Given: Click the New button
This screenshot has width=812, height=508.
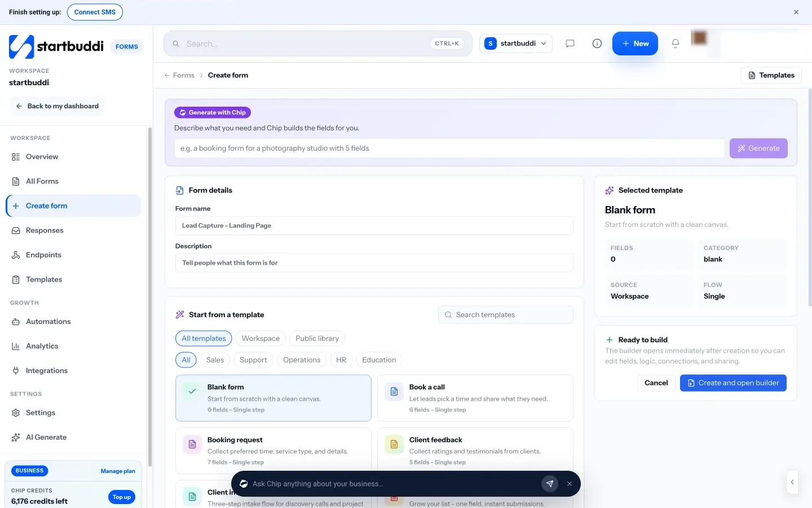Looking at the screenshot, I should pyautogui.click(x=635, y=43).
